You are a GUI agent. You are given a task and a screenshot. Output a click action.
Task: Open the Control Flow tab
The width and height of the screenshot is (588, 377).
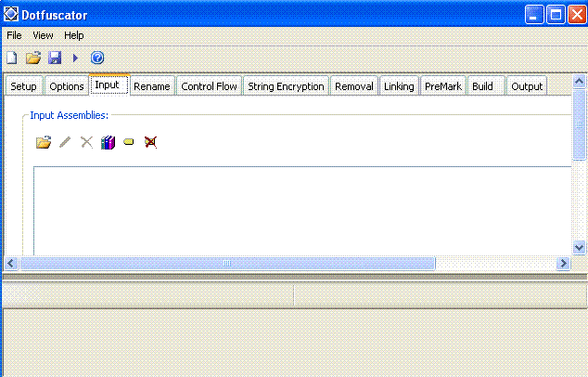209,86
